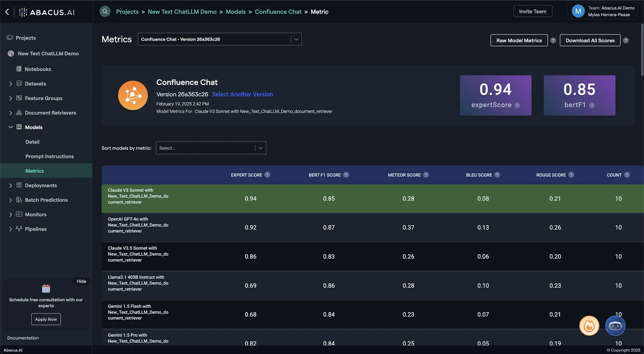Open the robot chat bot icon

coord(615,326)
